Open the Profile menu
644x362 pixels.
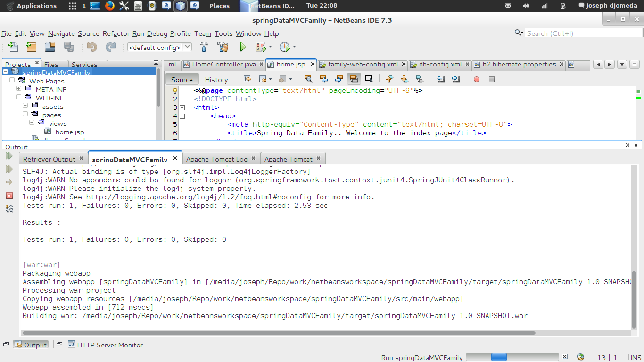181,33
